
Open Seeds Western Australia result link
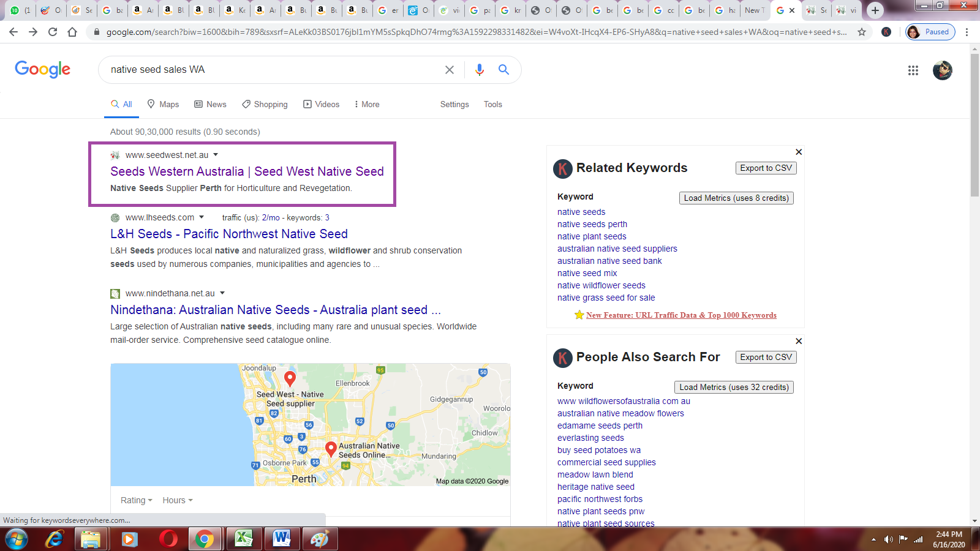(x=247, y=171)
